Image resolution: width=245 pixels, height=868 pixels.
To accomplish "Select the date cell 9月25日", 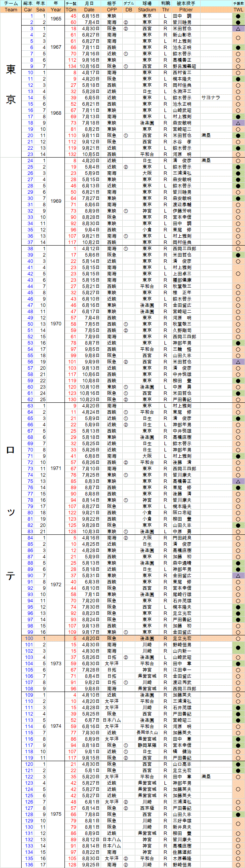I will 89,865.
